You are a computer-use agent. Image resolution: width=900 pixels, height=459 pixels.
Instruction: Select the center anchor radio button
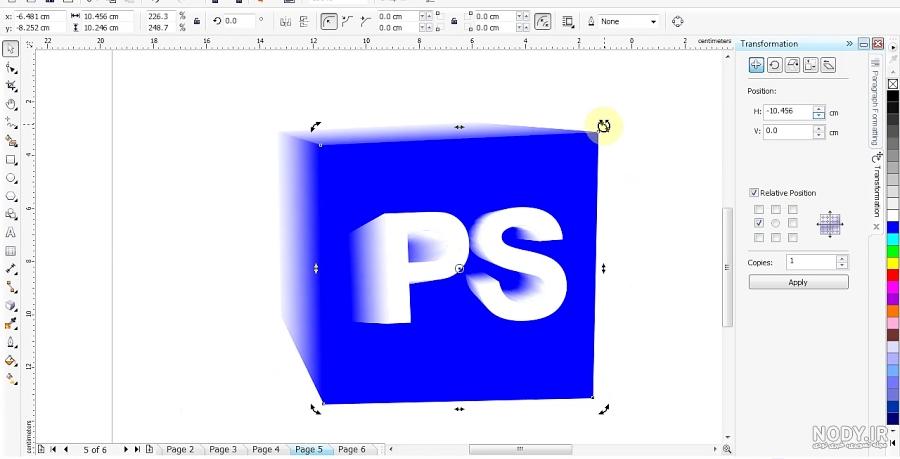coord(775,223)
